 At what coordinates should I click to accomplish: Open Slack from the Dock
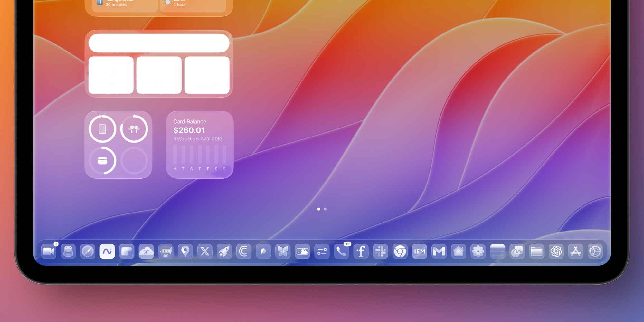click(x=381, y=251)
